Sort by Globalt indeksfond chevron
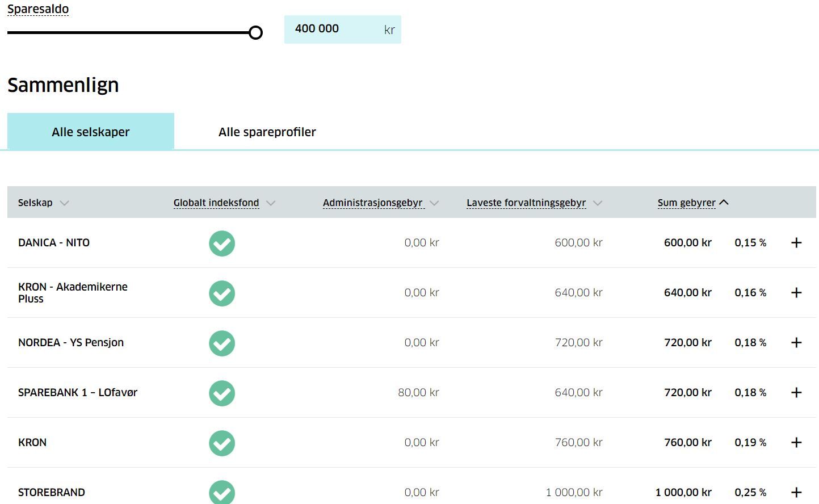819x504 pixels. click(x=271, y=203)
